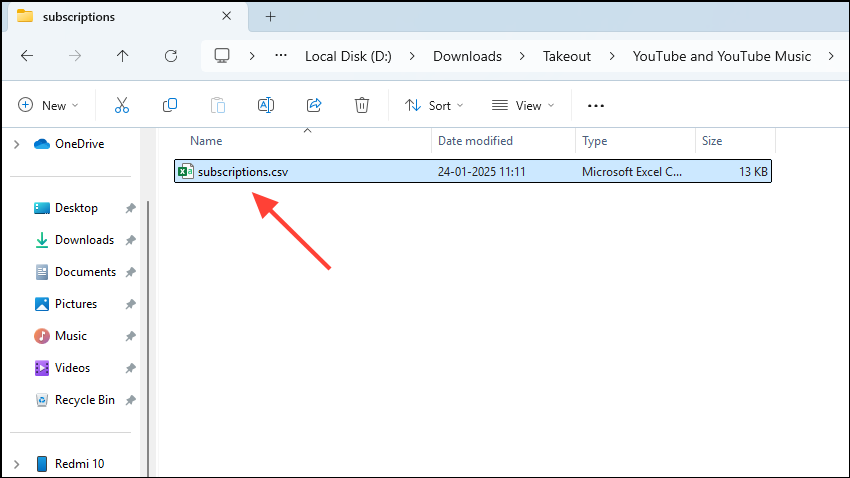Viewport: 850px width, 478px height.
Task: Click the Microsoft Excel C... type cell
Action: [x=632, y=172]
